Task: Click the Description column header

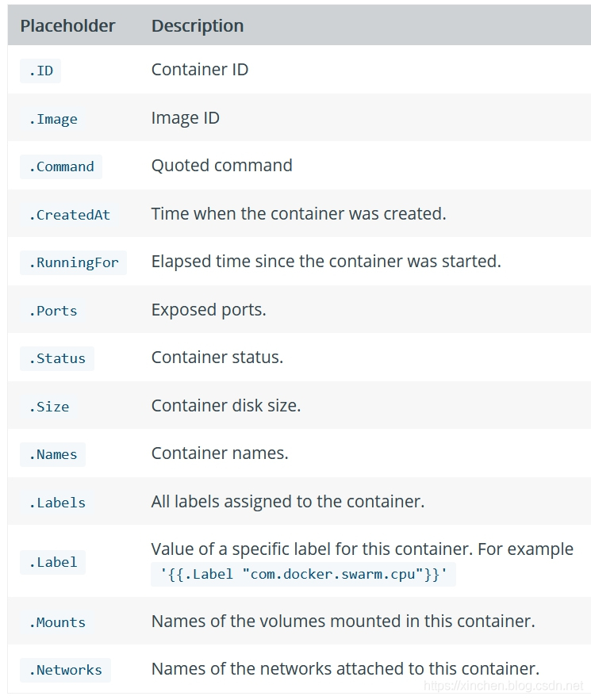Action: (198, 25)
